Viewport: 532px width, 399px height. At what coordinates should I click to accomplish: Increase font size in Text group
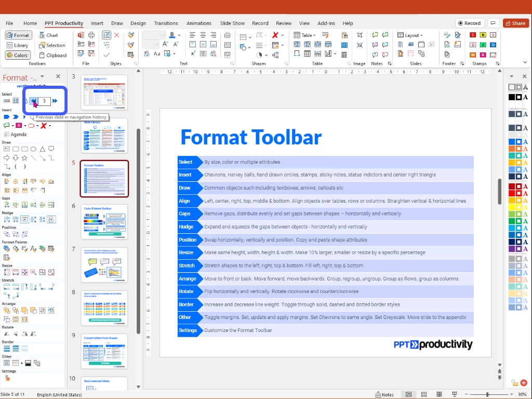tap(165, 44)
